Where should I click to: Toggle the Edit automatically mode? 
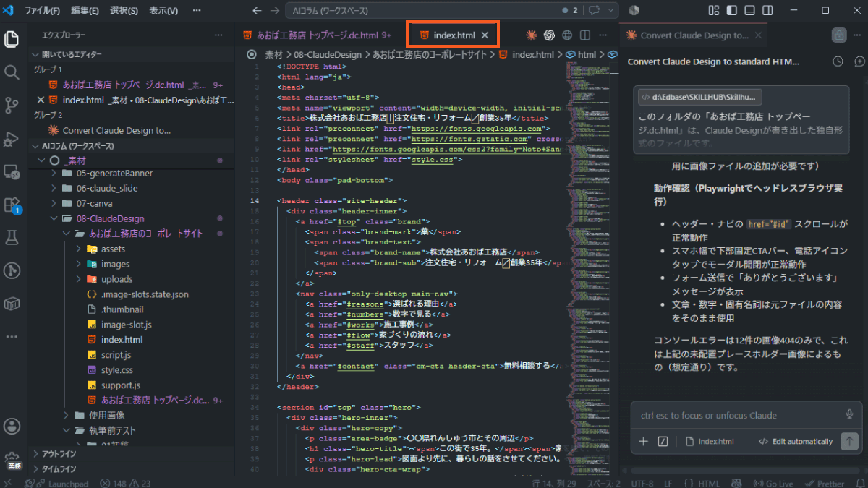click(x=795, y=441)
